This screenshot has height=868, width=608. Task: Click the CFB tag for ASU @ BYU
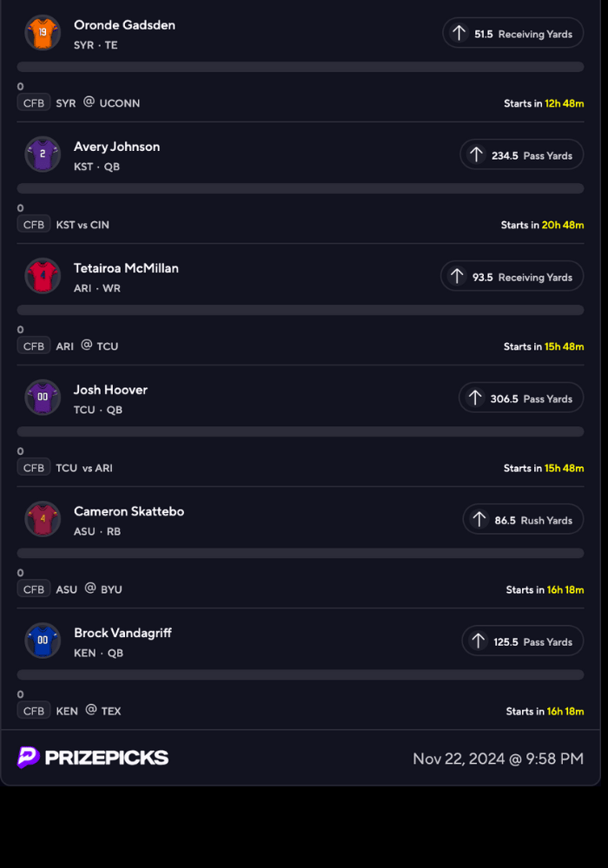[34, 589]
